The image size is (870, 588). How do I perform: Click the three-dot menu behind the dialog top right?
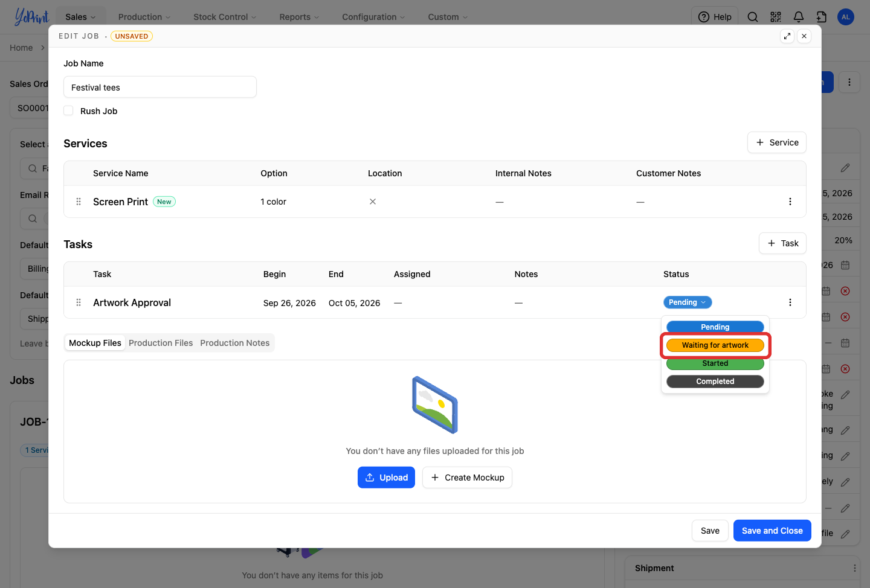[849, 82]
